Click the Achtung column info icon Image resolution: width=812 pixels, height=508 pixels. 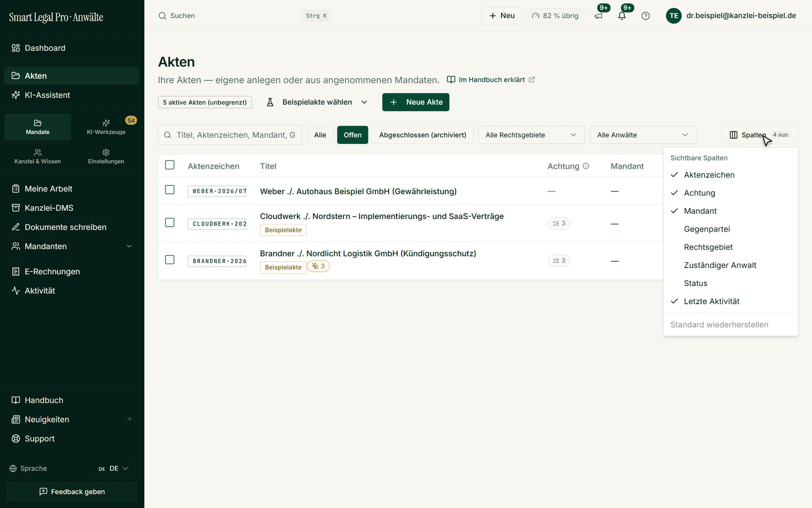[586, 166]
